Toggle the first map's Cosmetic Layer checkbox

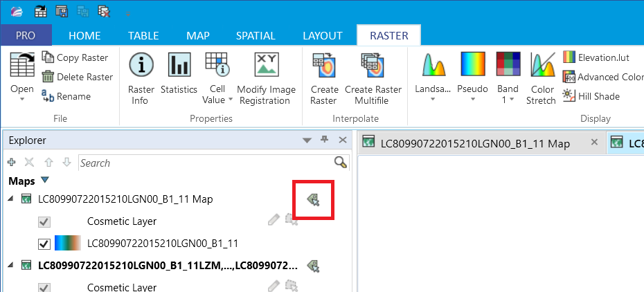click(44, 222)
